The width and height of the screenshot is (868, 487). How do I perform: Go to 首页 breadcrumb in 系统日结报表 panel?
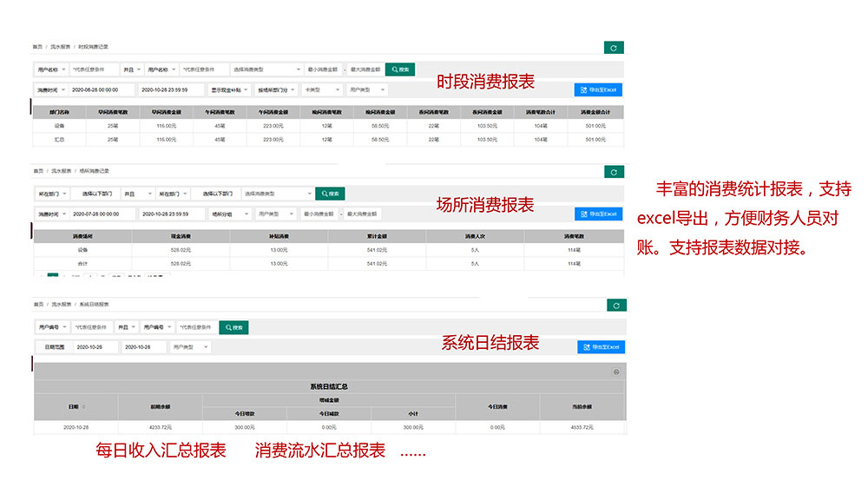coord(38,305)
